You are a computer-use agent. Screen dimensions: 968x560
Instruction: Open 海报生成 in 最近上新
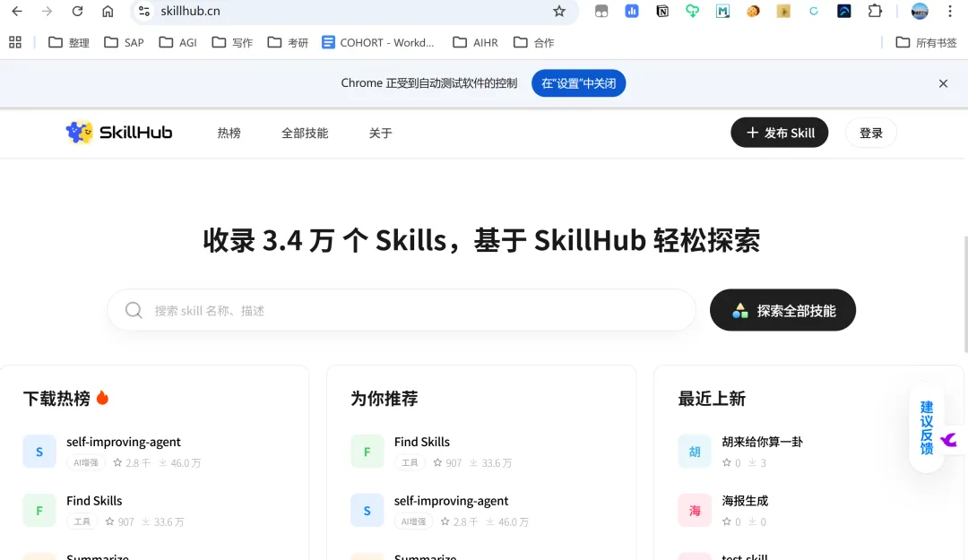point(745,500)
